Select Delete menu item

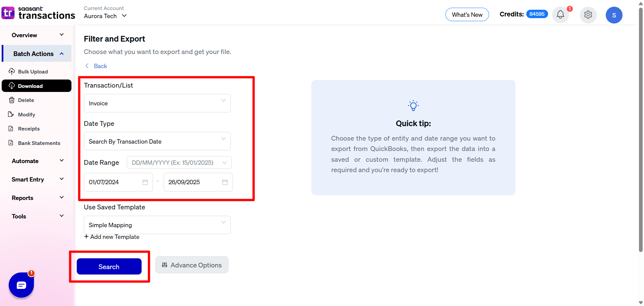37,100
